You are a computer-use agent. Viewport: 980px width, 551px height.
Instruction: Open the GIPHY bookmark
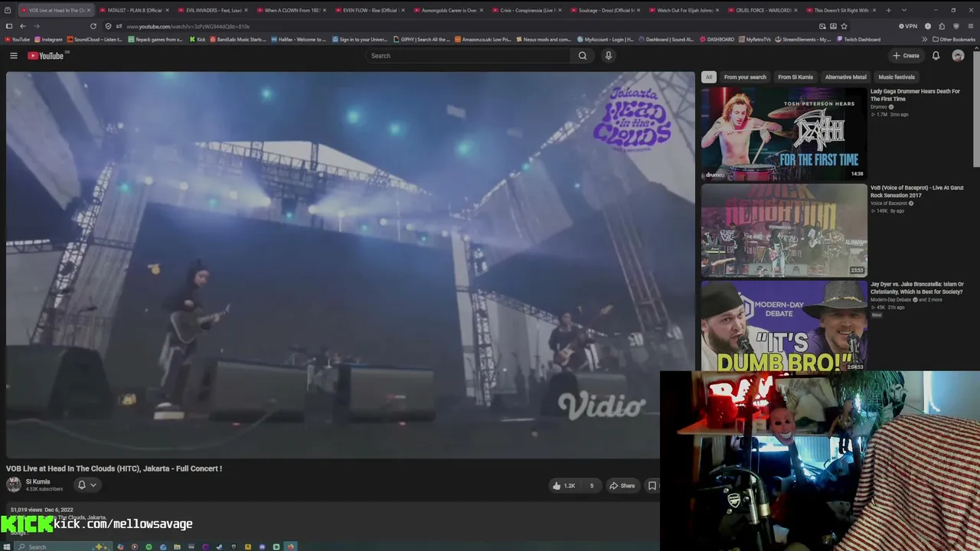[422, 39]
